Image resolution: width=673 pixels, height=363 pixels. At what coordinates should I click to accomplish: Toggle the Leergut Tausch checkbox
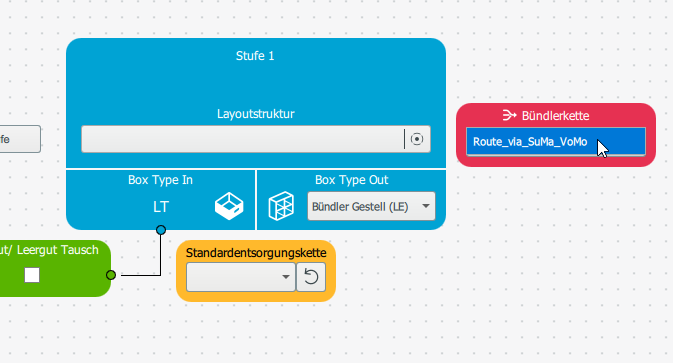(x=32, y=275)
